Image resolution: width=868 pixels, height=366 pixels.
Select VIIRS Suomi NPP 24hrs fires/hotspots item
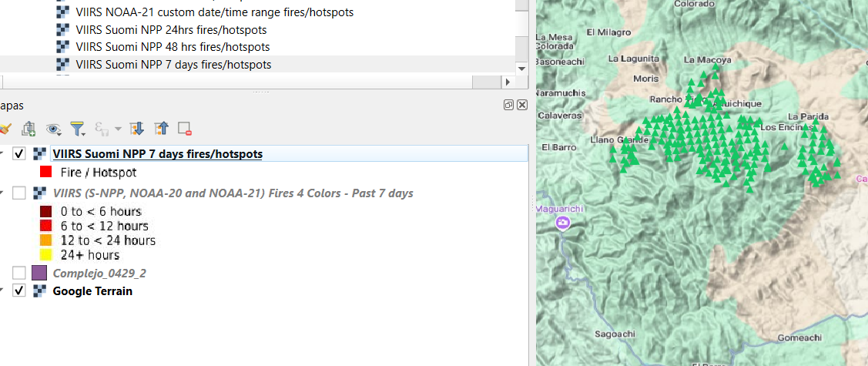(x=171, y=30)
